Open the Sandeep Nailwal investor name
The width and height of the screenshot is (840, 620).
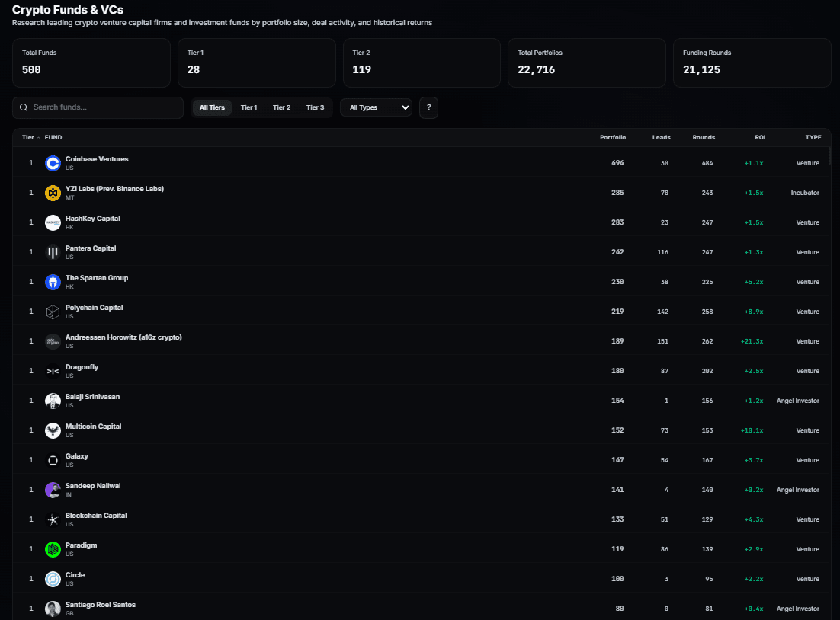coord(93,486)
